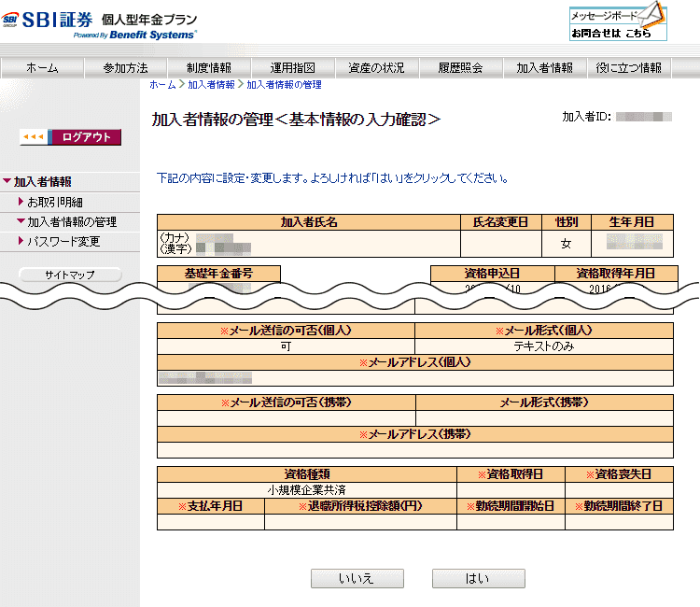
Task: Open the 役に立つ情報 navigation tab
Action: click(628, 68)
